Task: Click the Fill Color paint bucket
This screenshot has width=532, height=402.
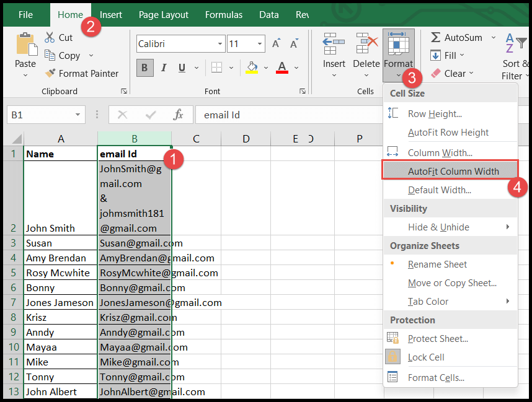Action: click(252, 67)
